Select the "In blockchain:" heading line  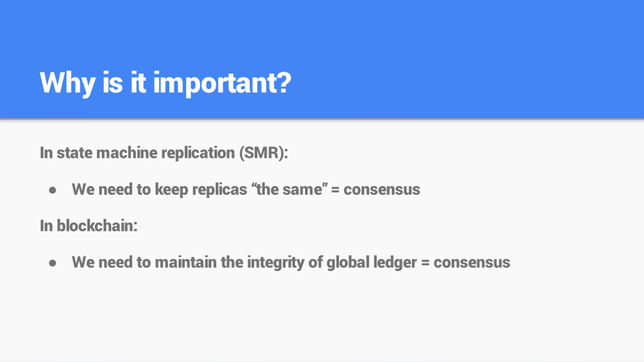pos(89,225)
